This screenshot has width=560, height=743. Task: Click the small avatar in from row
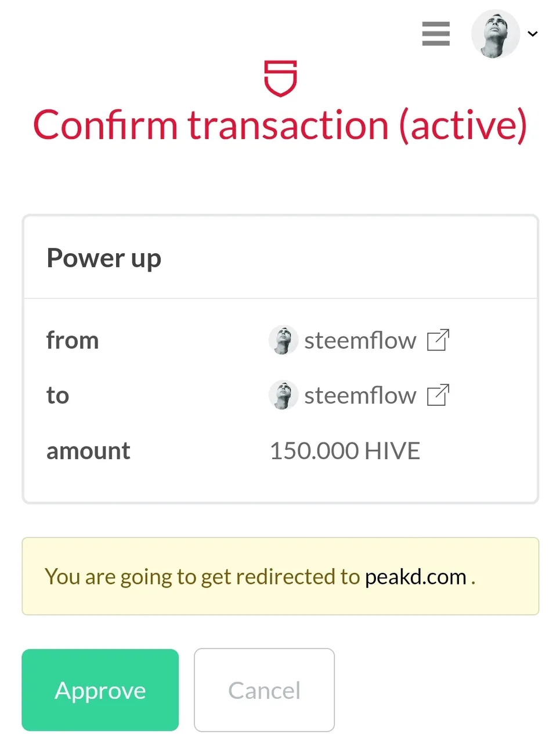283,340
